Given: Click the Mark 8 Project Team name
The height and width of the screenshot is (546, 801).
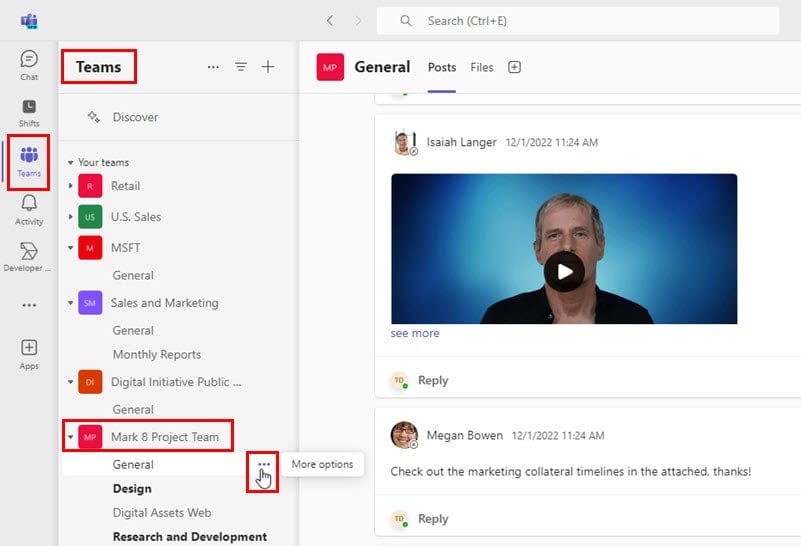Looking at the screenshot, I should point(164,437).
